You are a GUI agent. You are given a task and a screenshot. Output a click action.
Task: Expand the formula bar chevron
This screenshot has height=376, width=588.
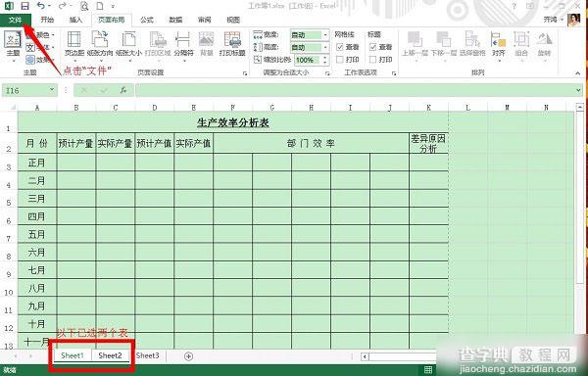click(x=578, y=90)
